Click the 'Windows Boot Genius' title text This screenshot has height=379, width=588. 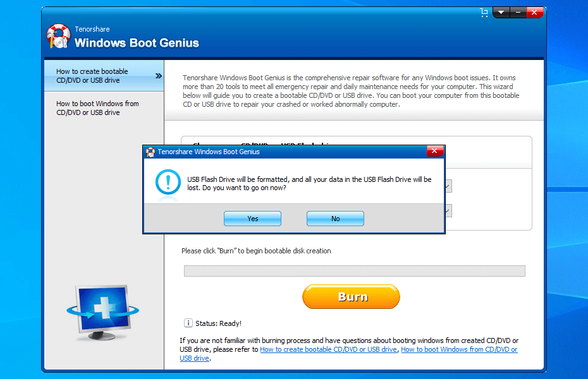[x=137, y=43]
